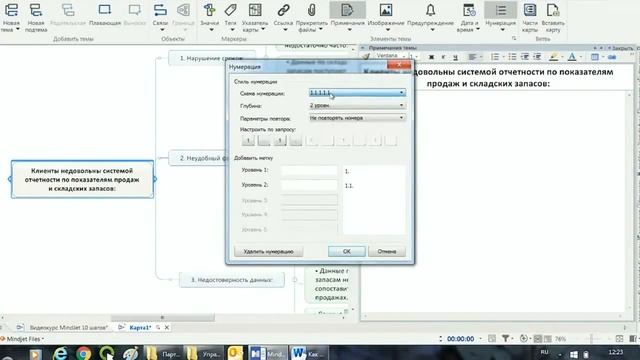The width and height of the screenshot is (640, 360).
Task: Select the central topic about Клиенты недовольны
Action: 82,179
